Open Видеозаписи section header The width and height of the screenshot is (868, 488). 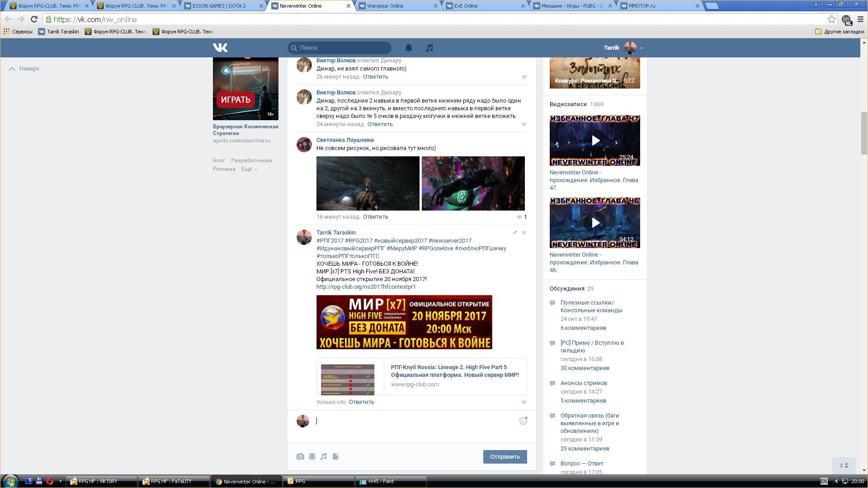click(568, 104)
